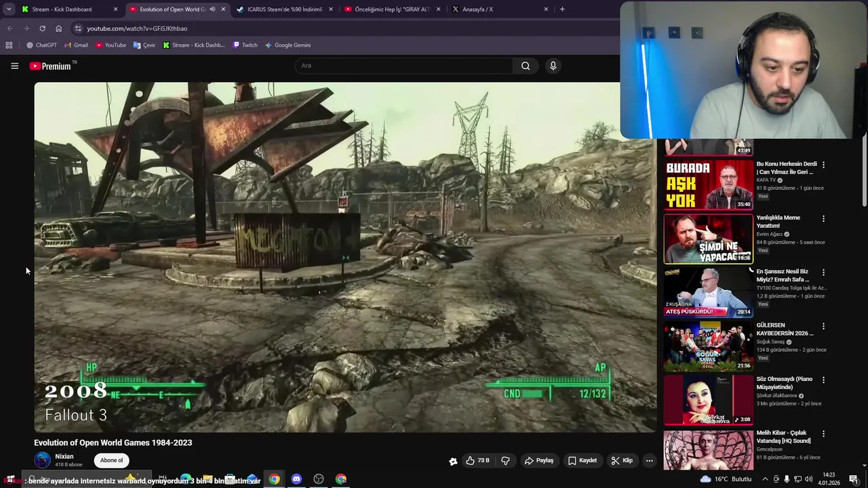
Task: Open YouTube bookmark
Action: click(111, 45)
